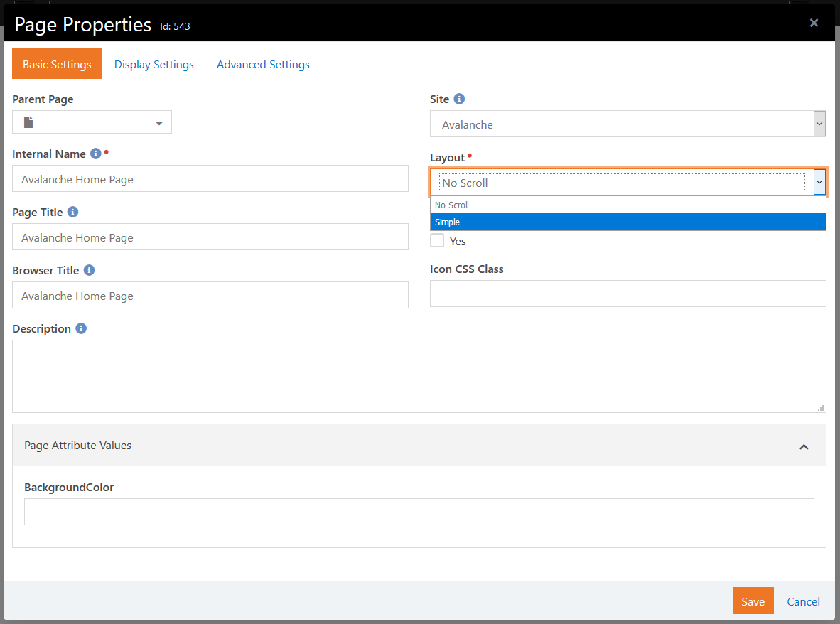Click inside the Description text area
840x624 pixels.
pyautogui.click(x=419, y=376)
